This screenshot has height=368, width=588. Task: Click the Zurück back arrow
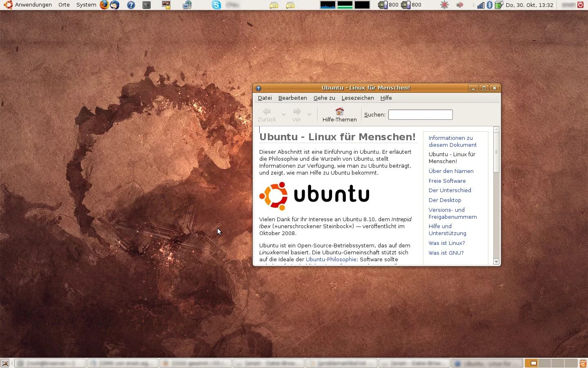(x=267, y=111)
